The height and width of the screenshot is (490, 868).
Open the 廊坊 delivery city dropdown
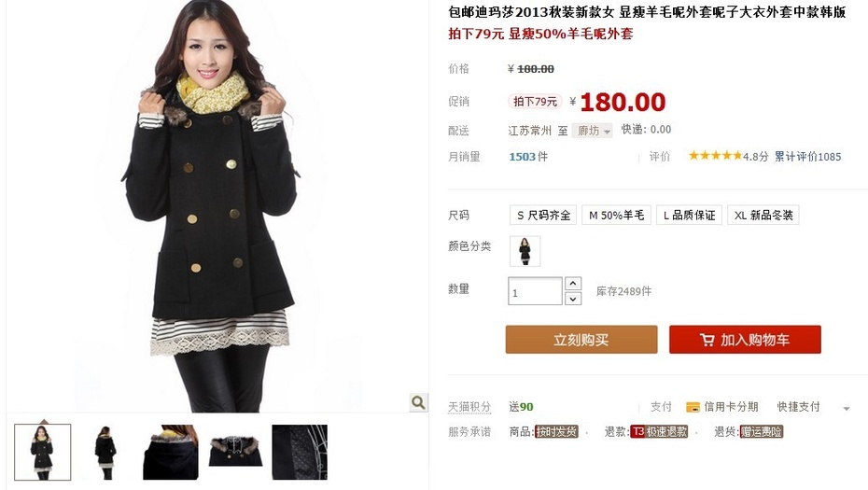(593, 131)
